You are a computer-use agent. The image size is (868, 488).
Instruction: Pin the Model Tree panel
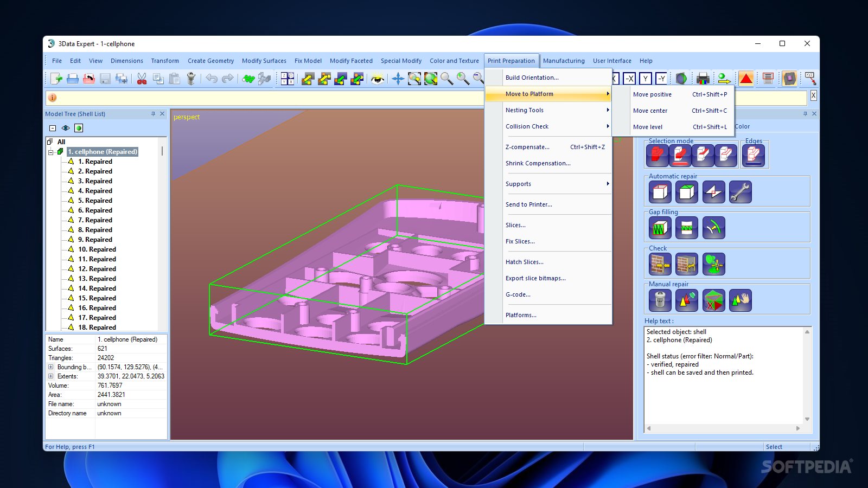(153, 114)
